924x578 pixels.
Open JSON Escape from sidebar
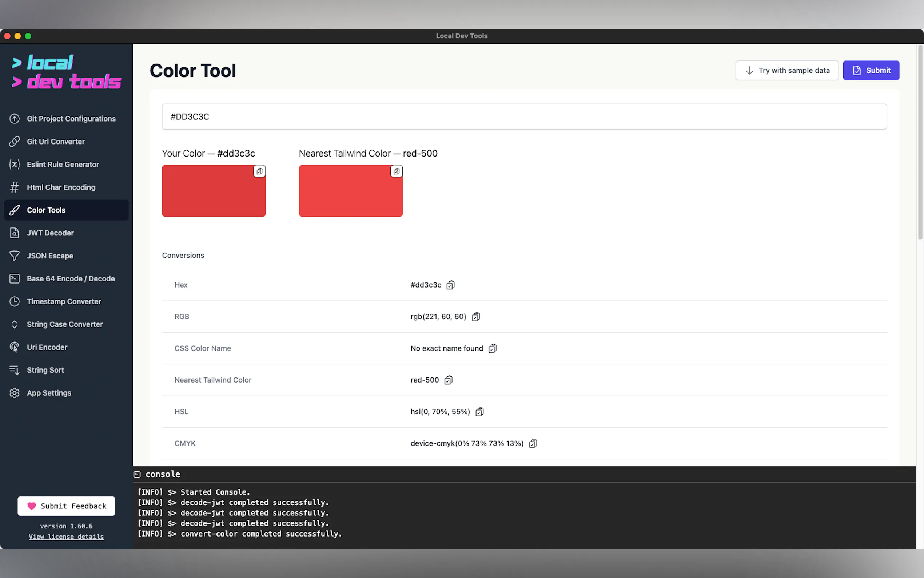pyautogui.click(x=67, y=256)
